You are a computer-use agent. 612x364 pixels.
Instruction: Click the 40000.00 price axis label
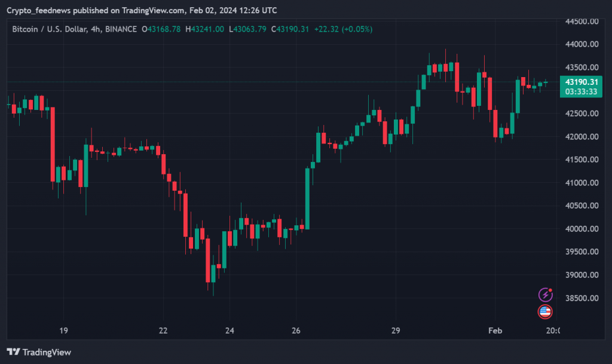point(582,229)
